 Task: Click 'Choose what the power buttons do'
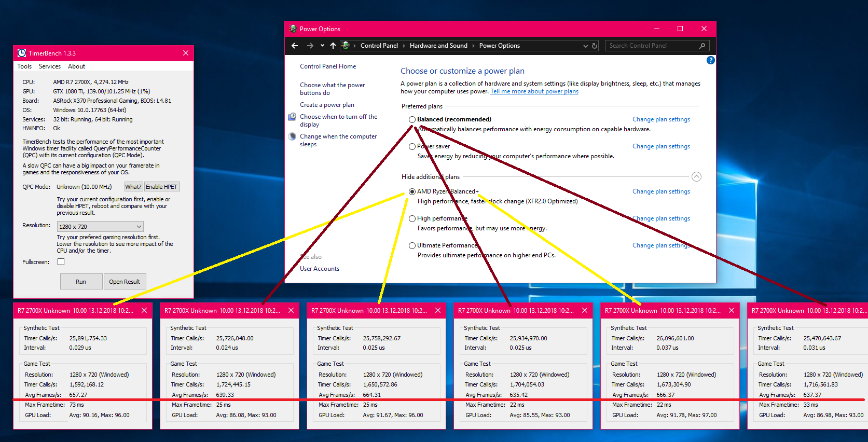(332, 89)
